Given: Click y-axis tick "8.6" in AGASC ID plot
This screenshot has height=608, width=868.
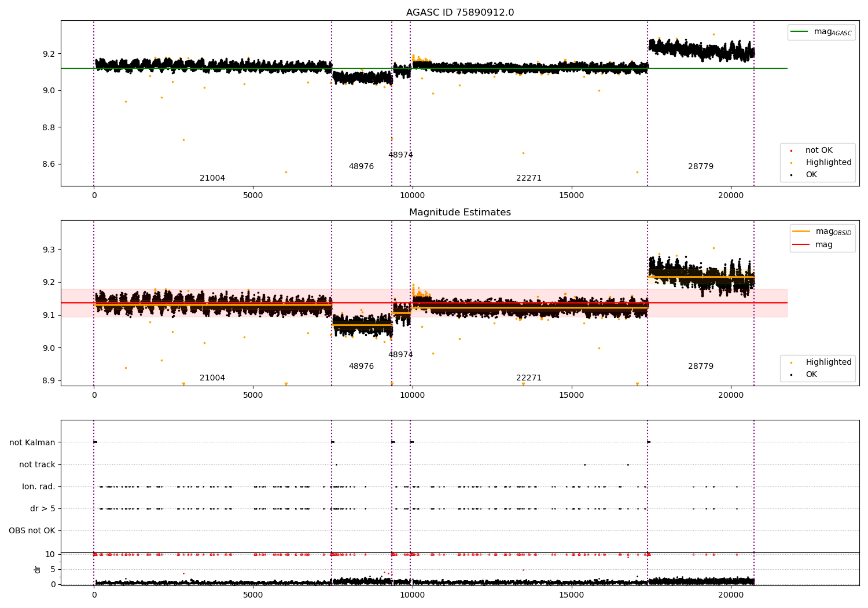Looking at the screenshot, I should point(49,164).
